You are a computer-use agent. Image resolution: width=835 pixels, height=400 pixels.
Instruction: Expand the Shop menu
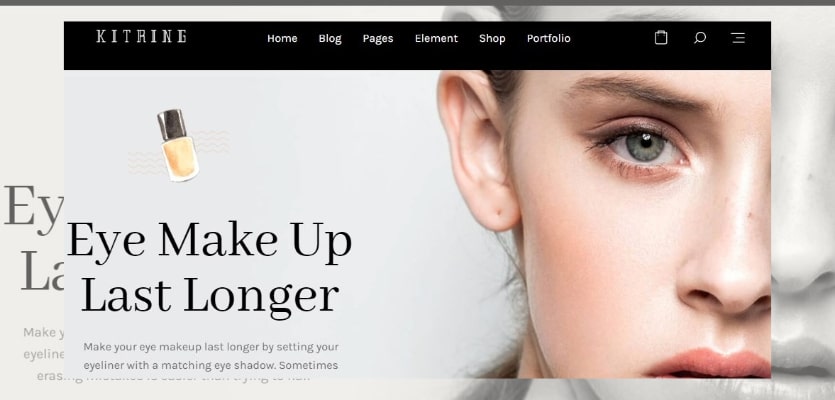[492, 39]
